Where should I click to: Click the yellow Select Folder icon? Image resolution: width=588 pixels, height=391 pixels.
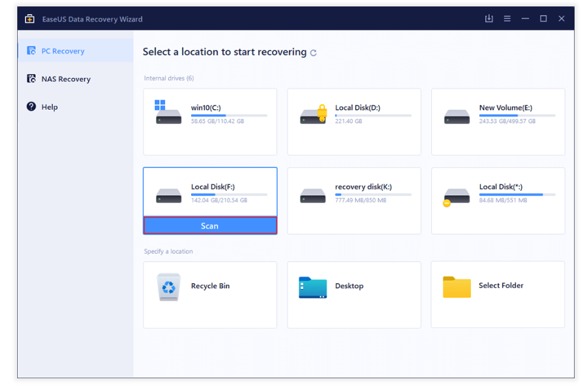point(456,287)
